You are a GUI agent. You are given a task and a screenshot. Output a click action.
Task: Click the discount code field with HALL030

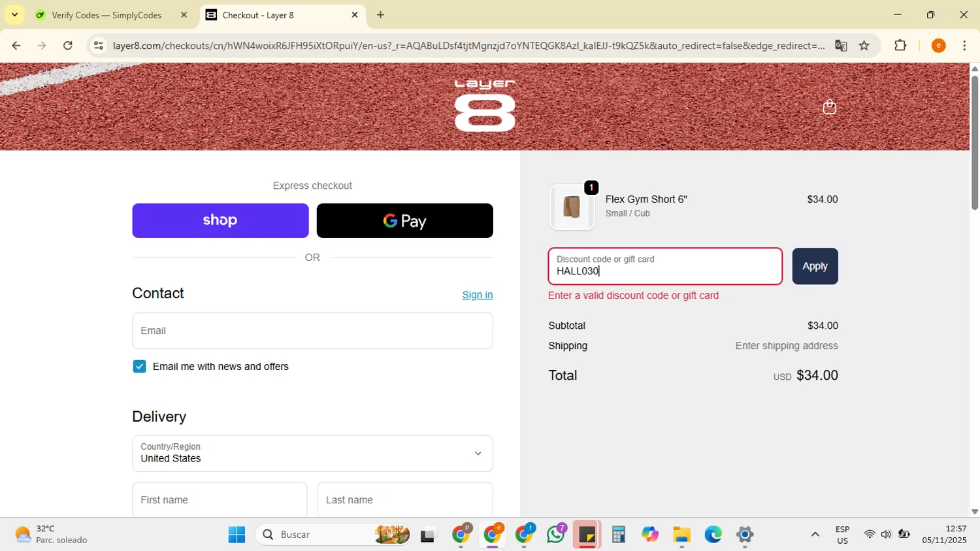665,266
